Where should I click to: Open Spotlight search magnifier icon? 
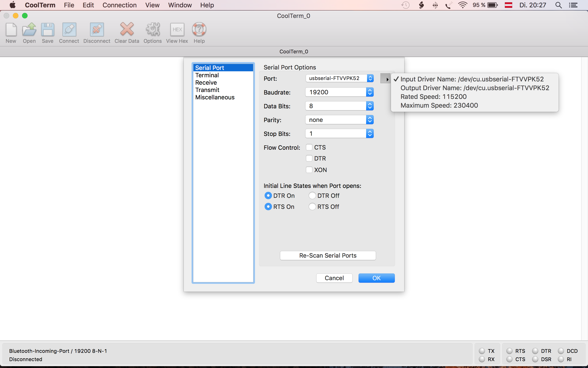tap(559, 5)
